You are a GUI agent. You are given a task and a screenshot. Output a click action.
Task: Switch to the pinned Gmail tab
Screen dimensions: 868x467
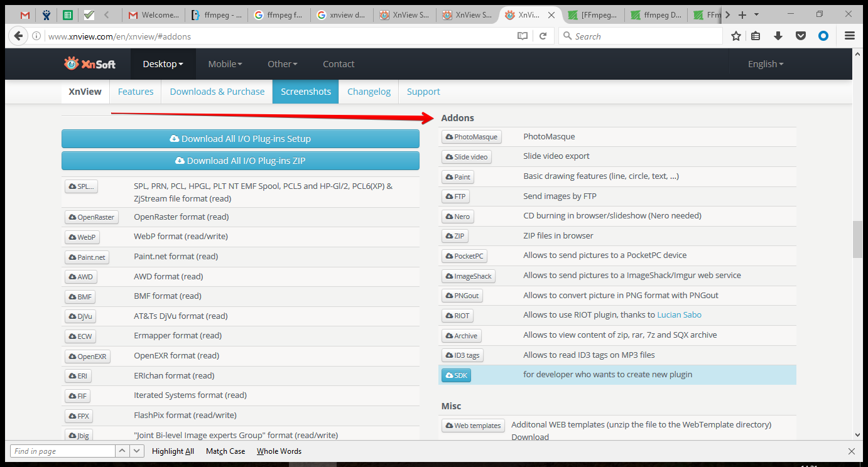coord(25,15)
